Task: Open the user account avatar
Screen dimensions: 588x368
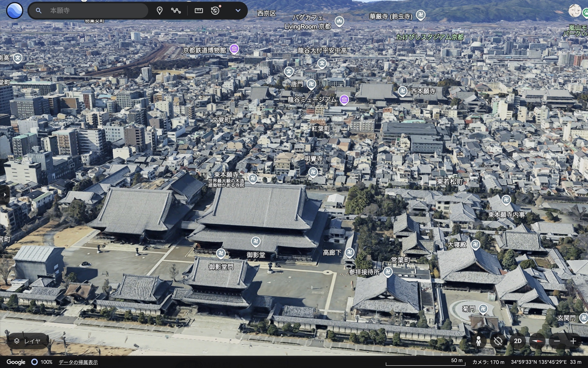Action: (x=575, y=11)
